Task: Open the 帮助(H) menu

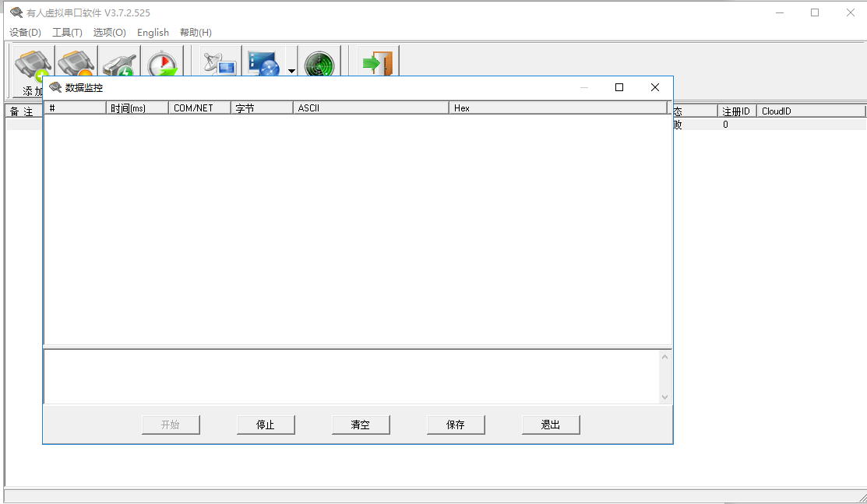Action: (196, 32)
